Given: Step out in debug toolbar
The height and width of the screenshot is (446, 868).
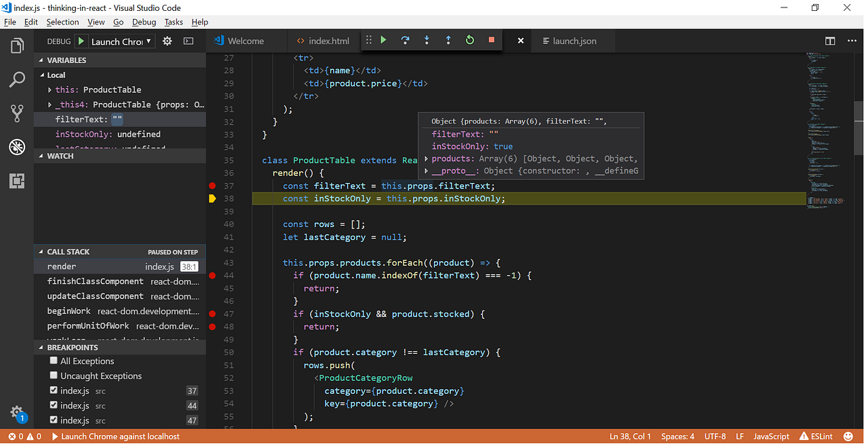Looking at the screenshot, I should 448,40.
